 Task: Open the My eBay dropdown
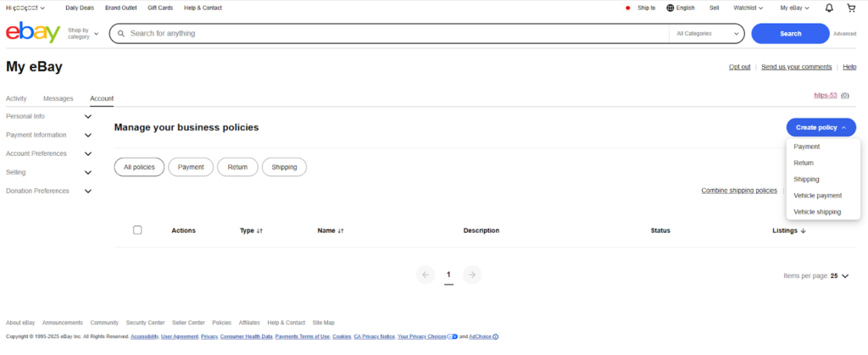click(x=794, y=8)
